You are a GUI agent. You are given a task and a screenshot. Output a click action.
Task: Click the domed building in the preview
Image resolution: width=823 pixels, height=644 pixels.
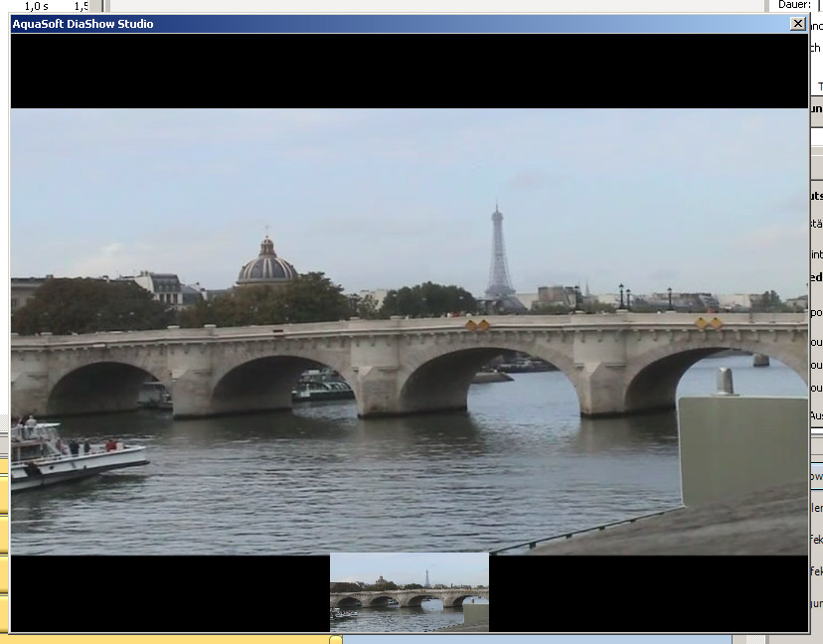click(266, 264)
